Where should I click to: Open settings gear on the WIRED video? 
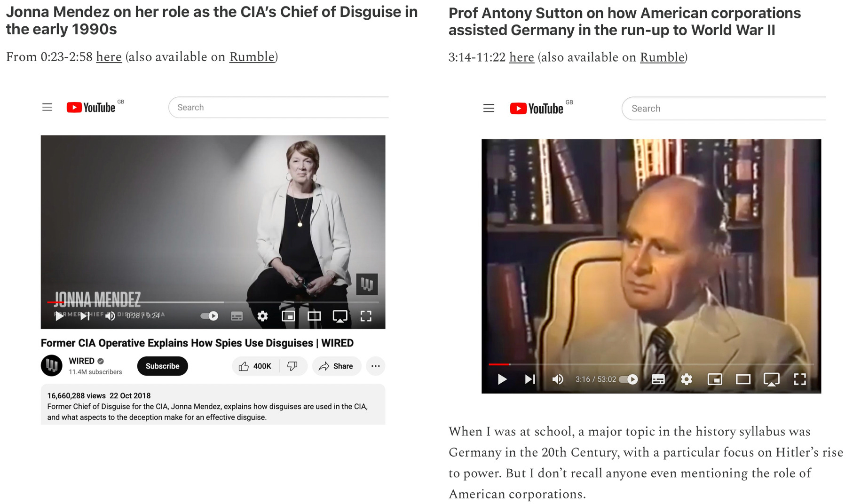[x=263, y=316]
